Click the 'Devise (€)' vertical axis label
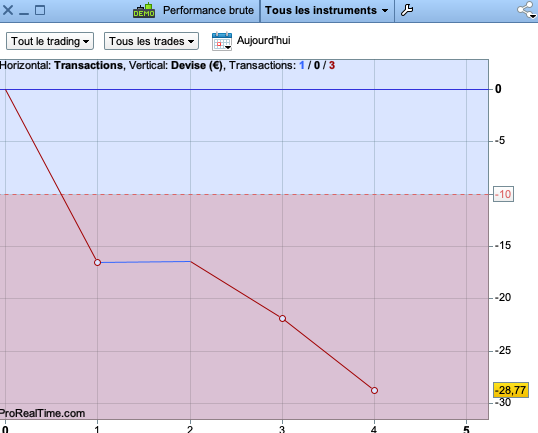The image size is (538, 433). [x=197, y=65]
